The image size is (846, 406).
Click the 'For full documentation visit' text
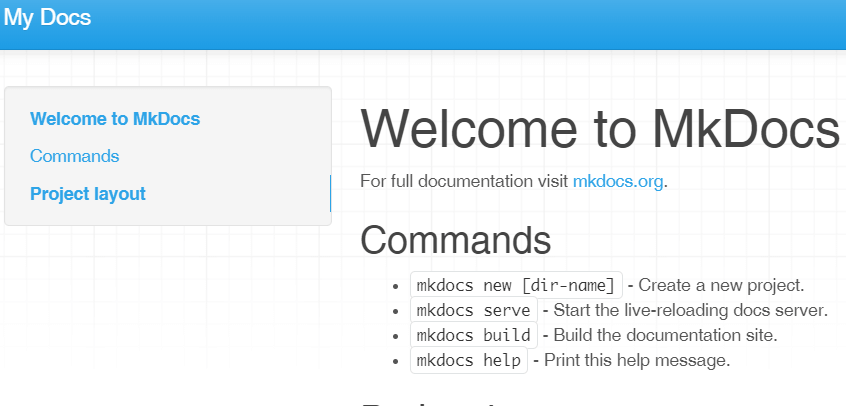[x=465, y=181]
